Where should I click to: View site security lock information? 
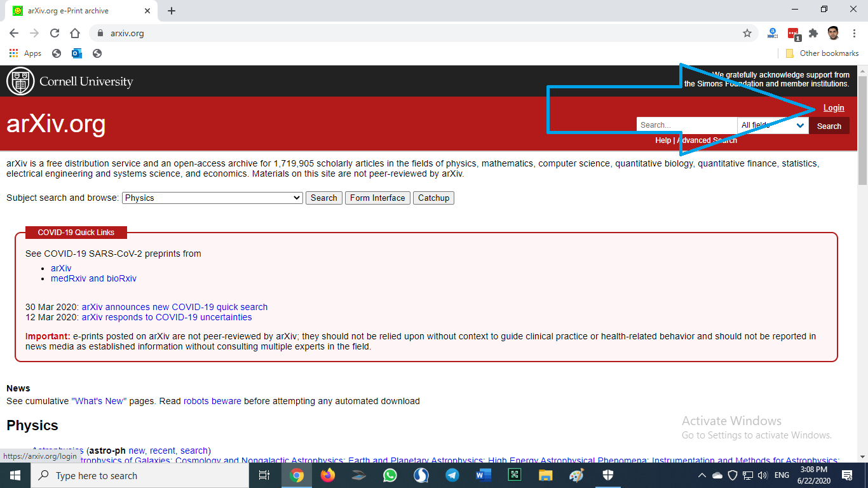[x=100, y=33]
